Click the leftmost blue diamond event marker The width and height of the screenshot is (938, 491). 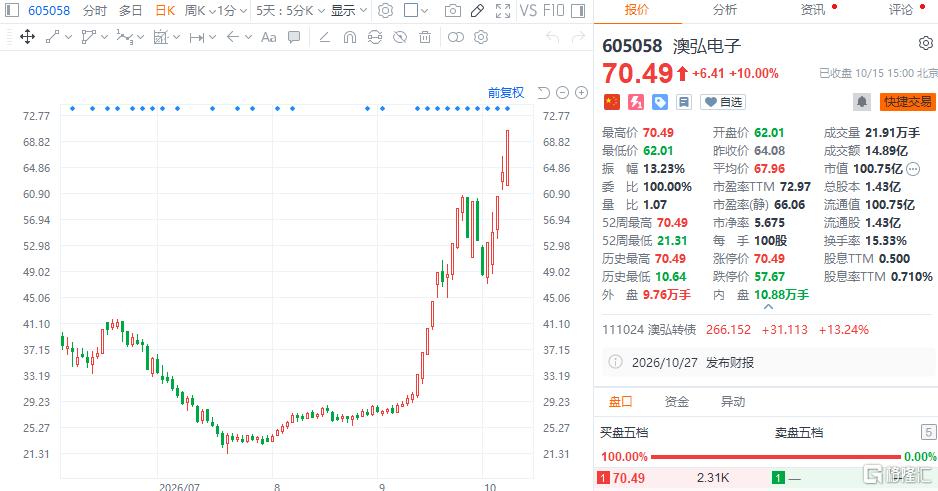(72, 109)
